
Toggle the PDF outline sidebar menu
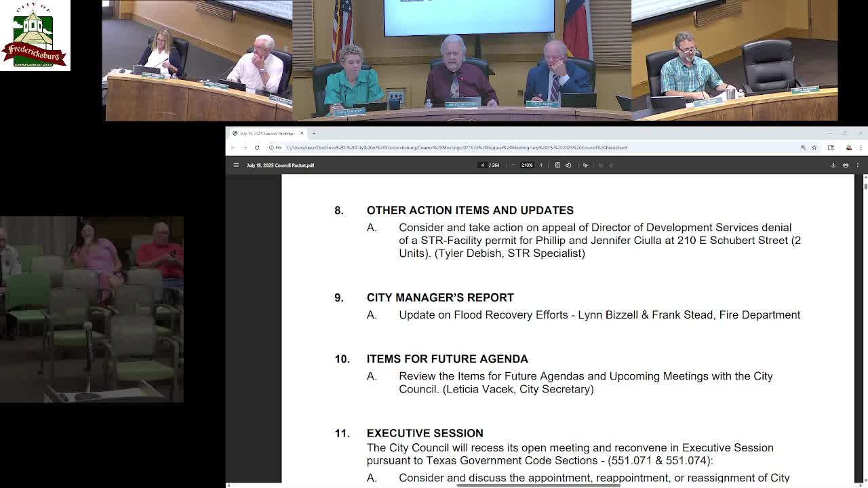click(236, 165)
